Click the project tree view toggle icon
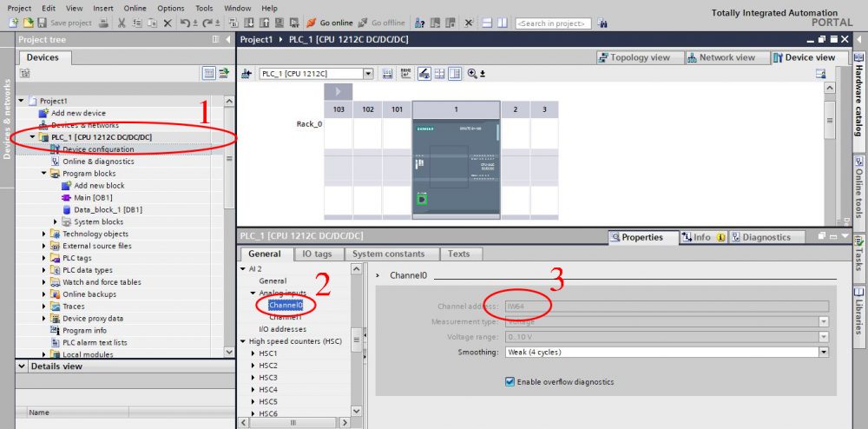Screen dimensions: 868x429 208,73
